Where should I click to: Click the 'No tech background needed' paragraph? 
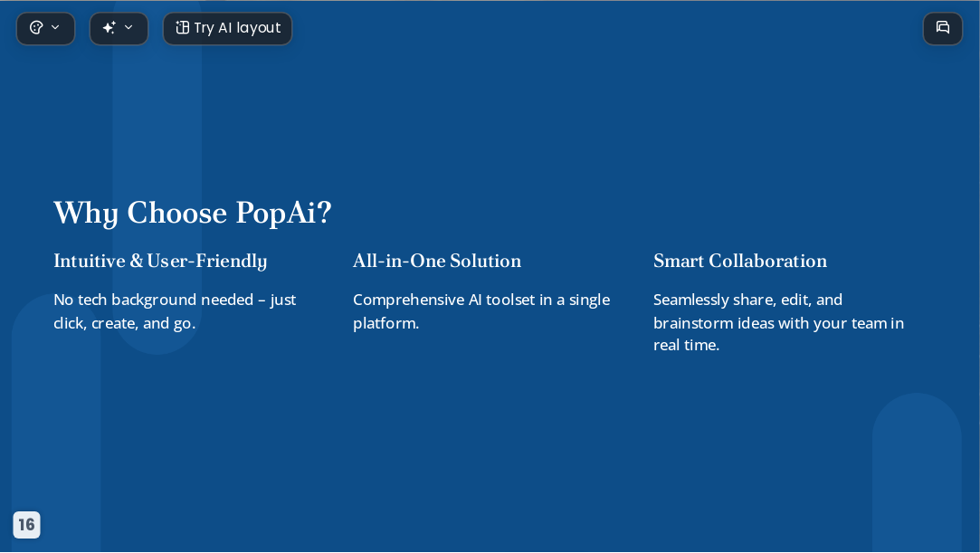coord(175,311)
